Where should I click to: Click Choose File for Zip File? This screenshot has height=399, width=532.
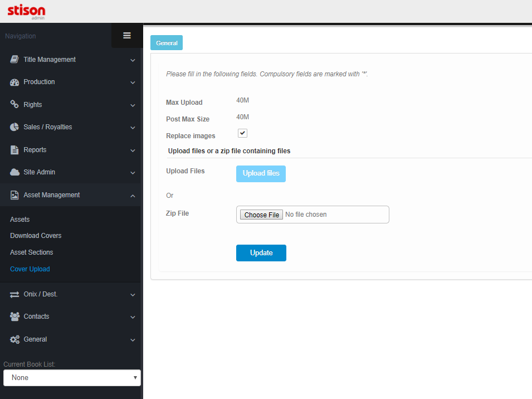click(261, 215)
